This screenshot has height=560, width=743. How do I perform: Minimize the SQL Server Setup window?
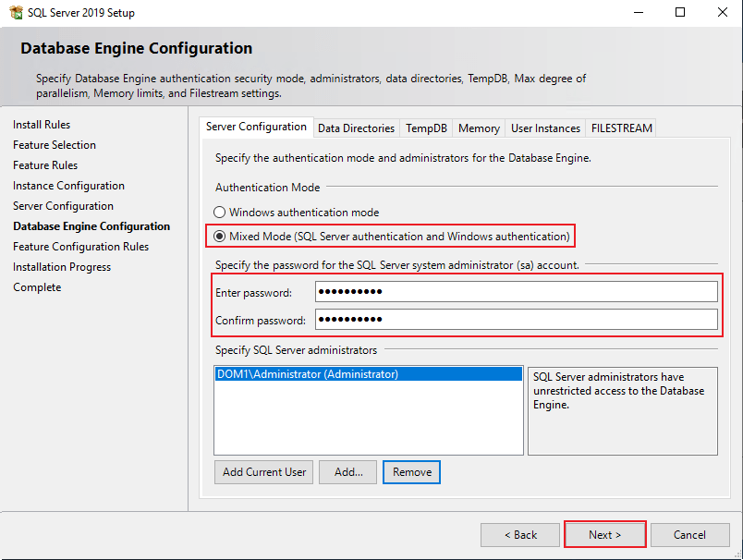coord(638,13)
